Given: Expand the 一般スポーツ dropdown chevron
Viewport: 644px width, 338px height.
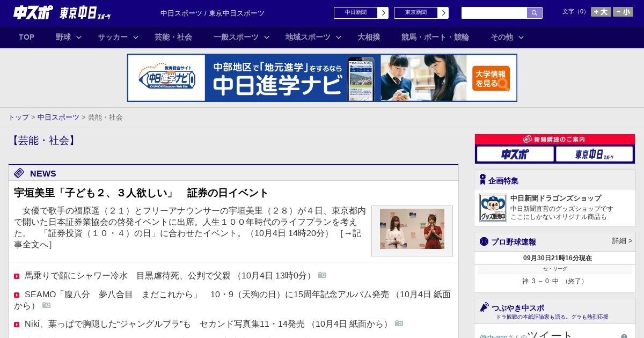Looking at the screenshot, I should click(267, 37).
